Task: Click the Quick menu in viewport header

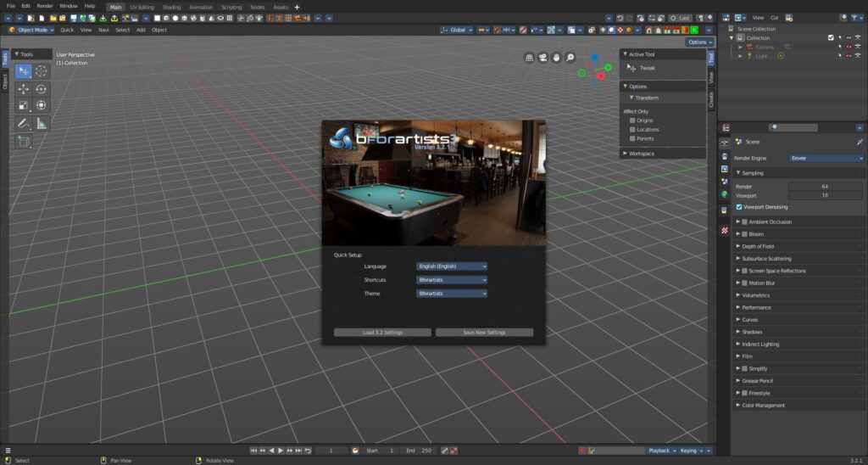Action: (66, 30)
